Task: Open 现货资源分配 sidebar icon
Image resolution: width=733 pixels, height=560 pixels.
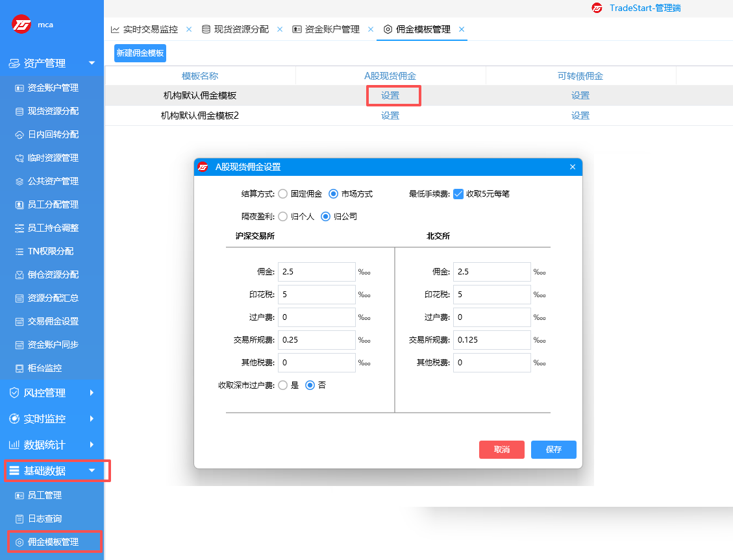Action: click(x=19, y=111)
